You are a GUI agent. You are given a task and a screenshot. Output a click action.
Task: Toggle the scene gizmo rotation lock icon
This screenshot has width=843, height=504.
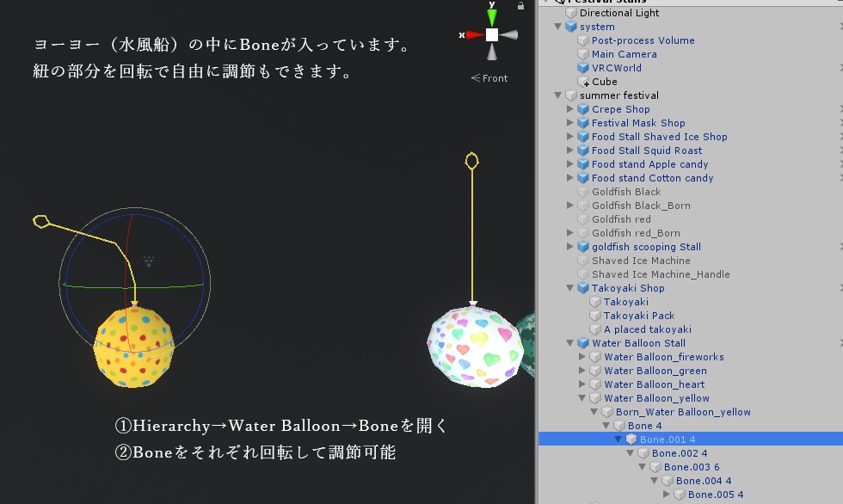[520, 6]
